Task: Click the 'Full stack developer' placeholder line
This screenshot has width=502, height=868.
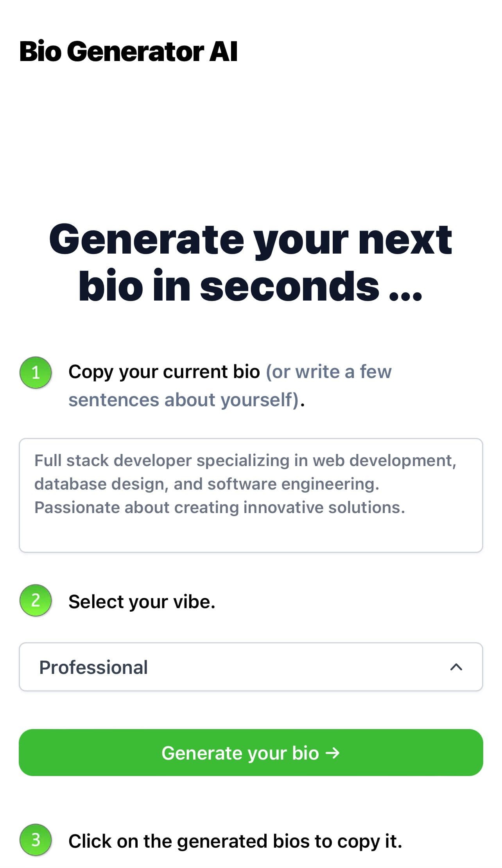Action: pos(245,460)
